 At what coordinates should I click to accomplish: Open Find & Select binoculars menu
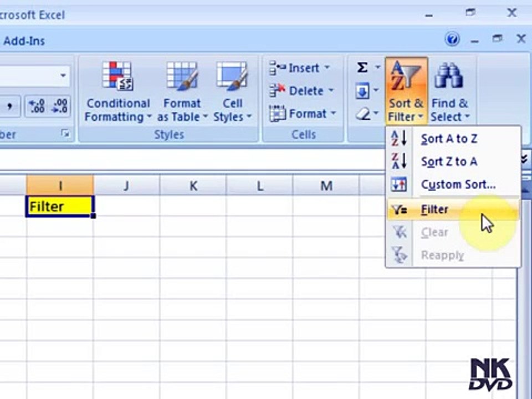click(450, 91)
